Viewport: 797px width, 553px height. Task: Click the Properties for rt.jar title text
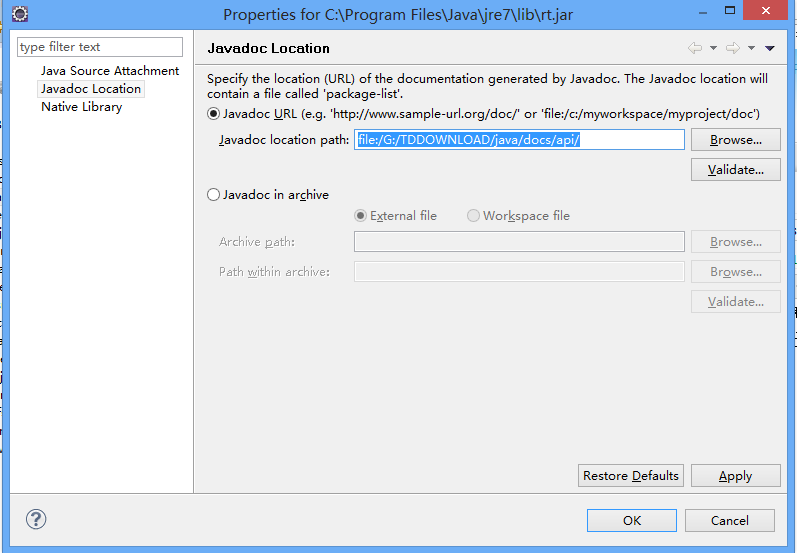398,14
